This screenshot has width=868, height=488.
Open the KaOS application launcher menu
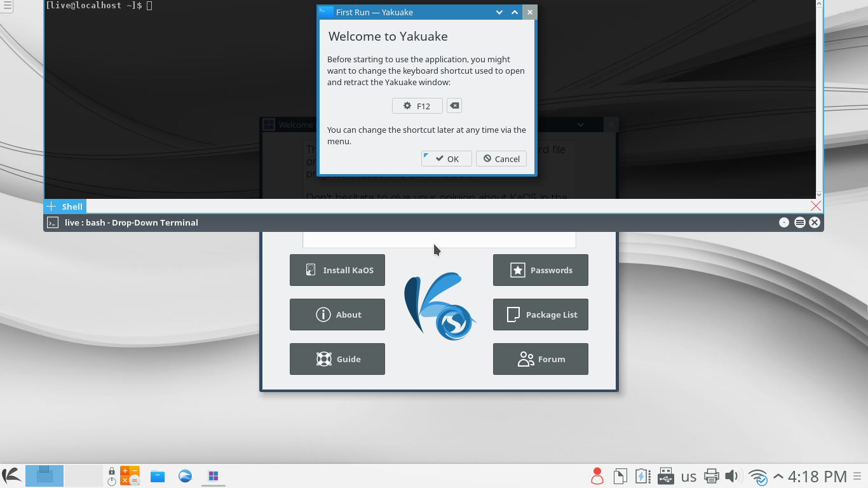pyautogui.click(x=11, y=476)
